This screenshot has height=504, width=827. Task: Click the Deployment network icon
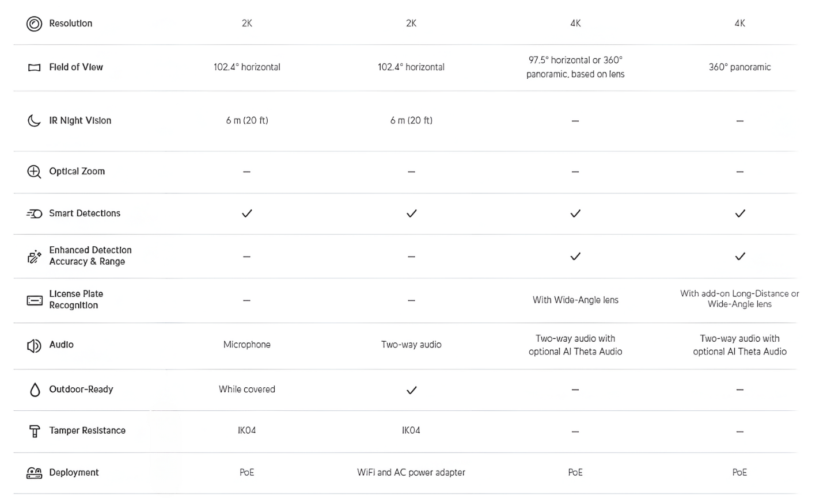click(x=35, y=473)
